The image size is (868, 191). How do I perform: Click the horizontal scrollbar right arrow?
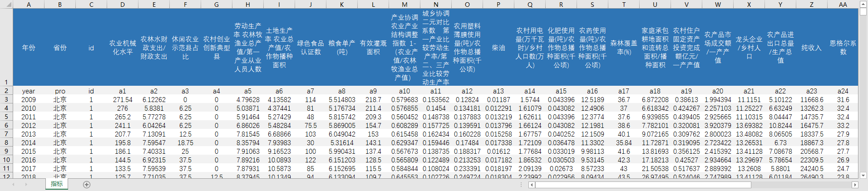tap(855, 185)
